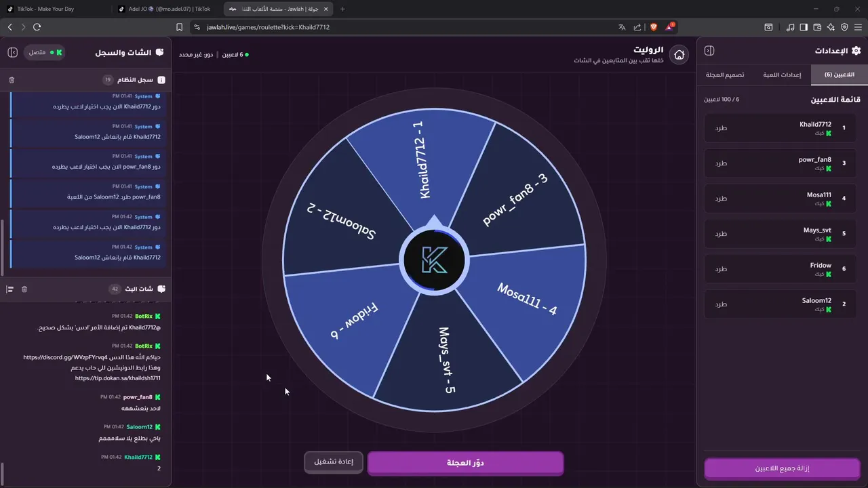Open the Brave VPN shield icon
Image resolution: width=868 pixels, height=488 pixels.
click(844, 27)
